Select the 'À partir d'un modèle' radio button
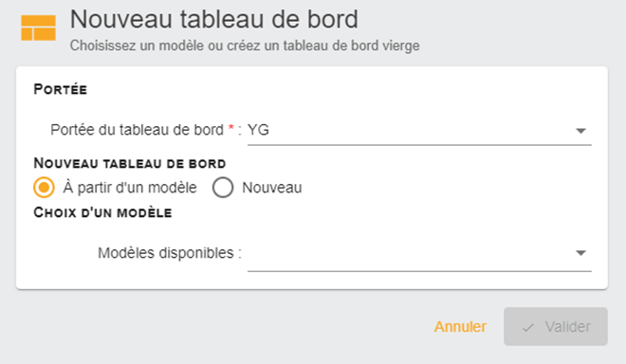Screen dimensions: 626x364 [x=44, y=187]
